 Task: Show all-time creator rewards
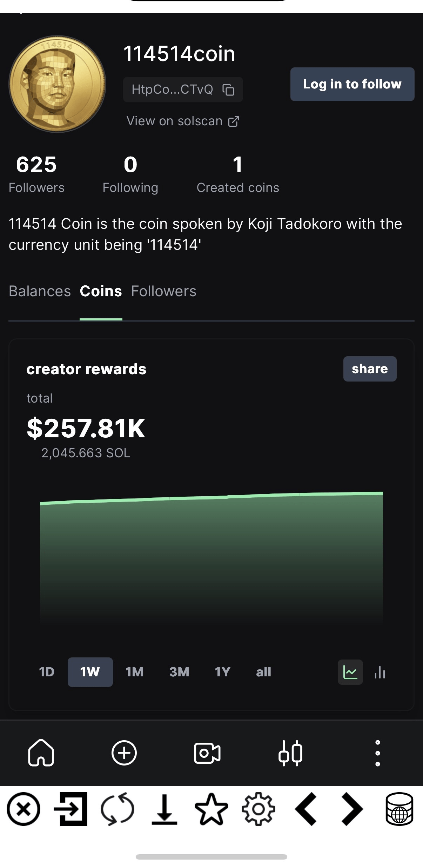pos(263,672)
